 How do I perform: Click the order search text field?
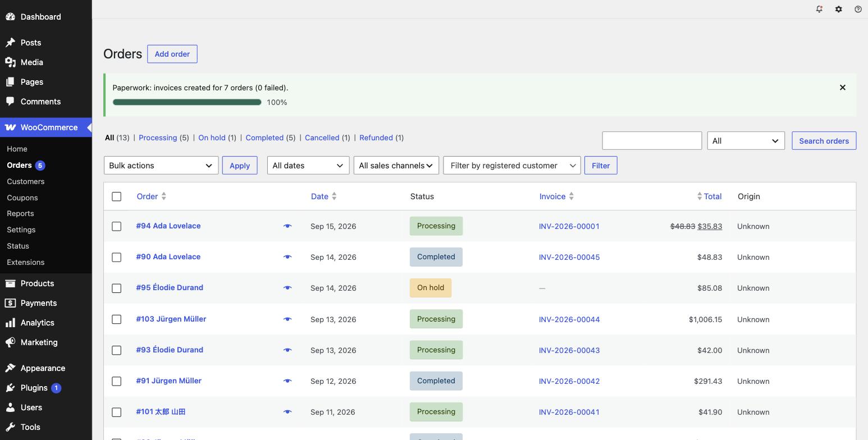[652, 141]
